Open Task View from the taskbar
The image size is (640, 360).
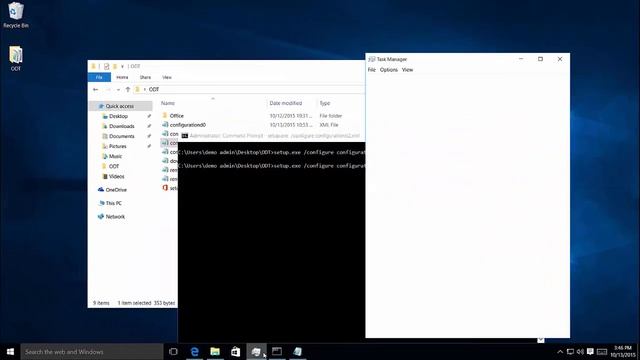coord(173,351)
